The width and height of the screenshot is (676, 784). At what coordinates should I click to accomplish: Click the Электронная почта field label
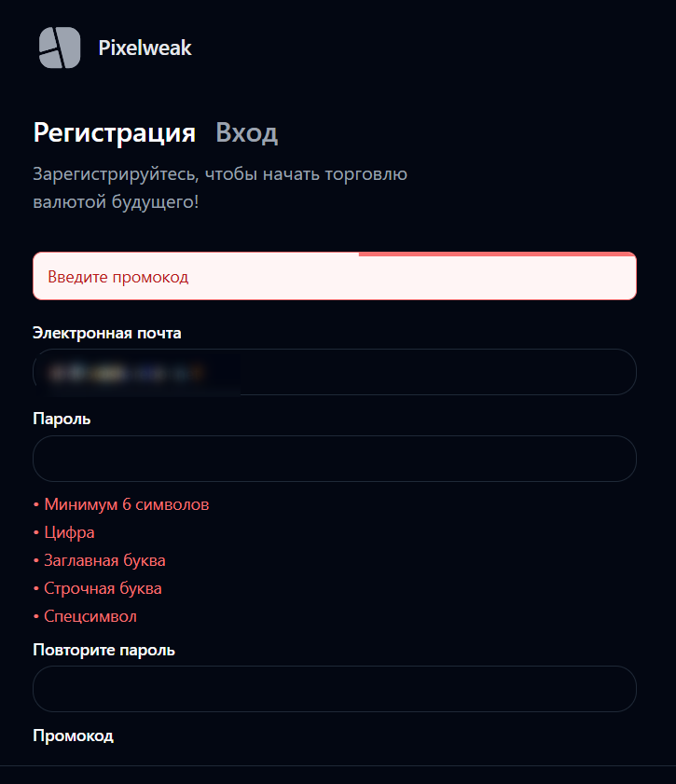[x=107, y=333]
